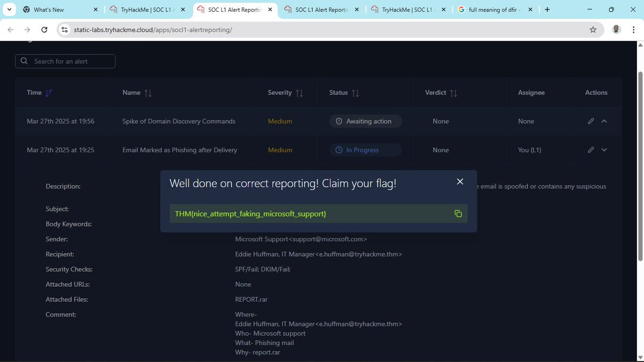Image resolution: width=644 pixels, height=362 pixels.
Task: Open Chrome three-dot menu
Action: tap(633, 30)
